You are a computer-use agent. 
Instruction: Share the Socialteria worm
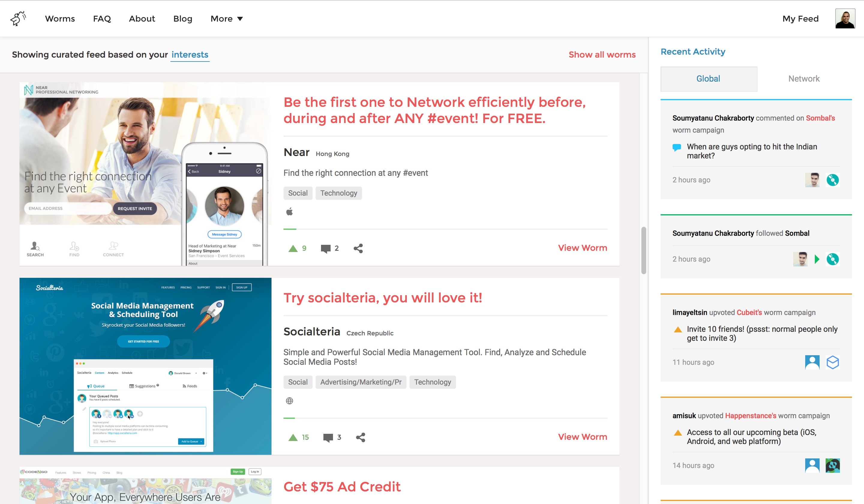[x=360, y=437]
